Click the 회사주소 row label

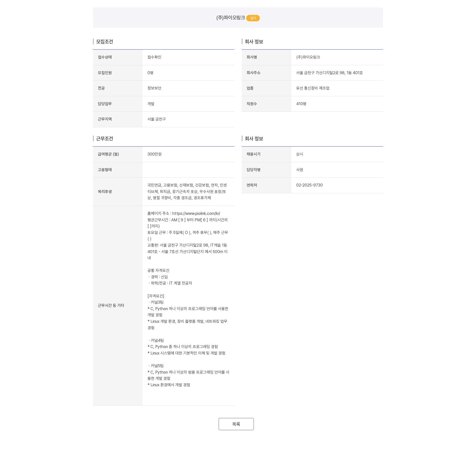[x=254, y=73]
